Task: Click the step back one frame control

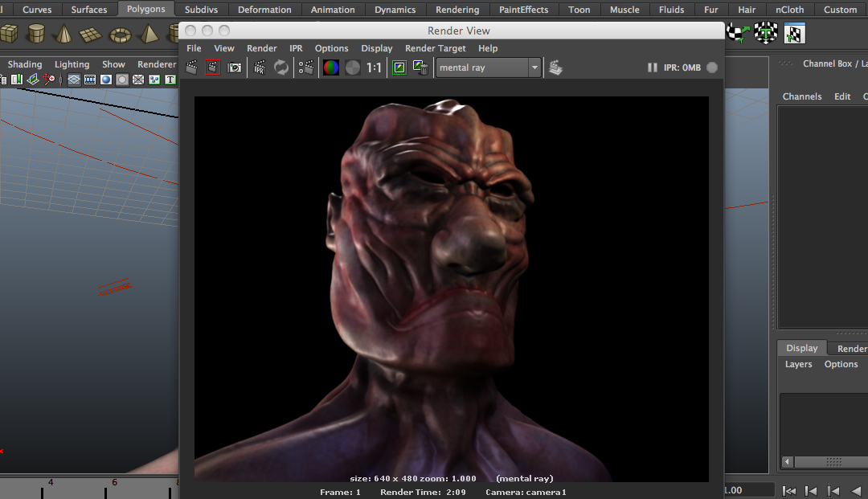Action: [811, 491]
